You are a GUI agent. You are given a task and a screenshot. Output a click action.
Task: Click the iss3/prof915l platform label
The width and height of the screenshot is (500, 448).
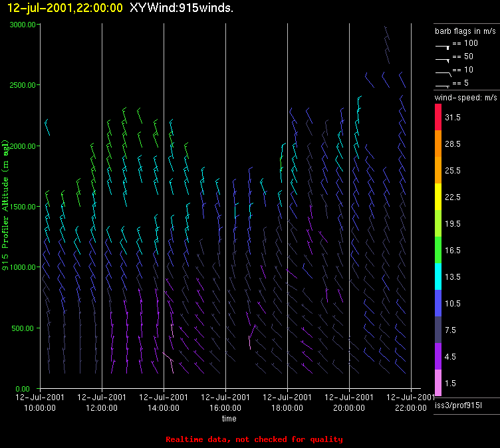(x=458, y=405)
